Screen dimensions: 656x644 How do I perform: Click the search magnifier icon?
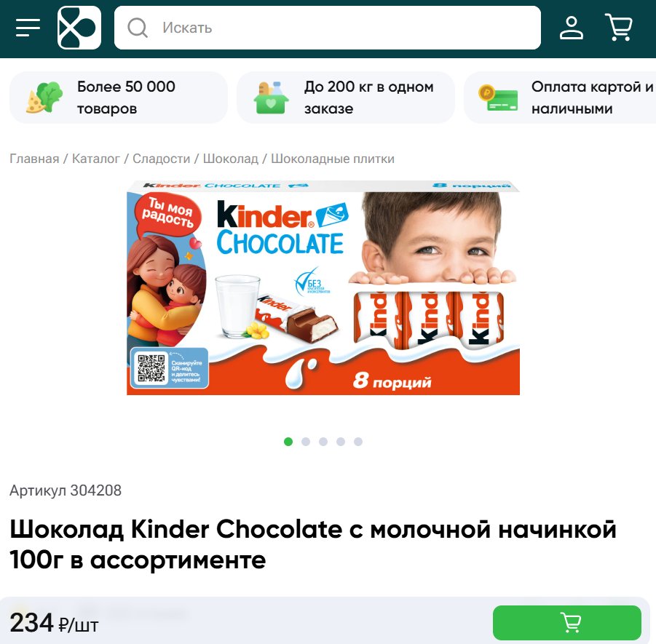(138, 28)
